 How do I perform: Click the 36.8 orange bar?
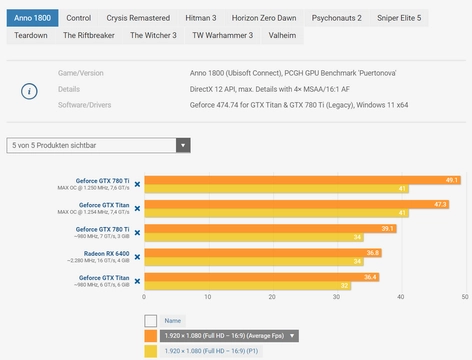click(263, 253)
